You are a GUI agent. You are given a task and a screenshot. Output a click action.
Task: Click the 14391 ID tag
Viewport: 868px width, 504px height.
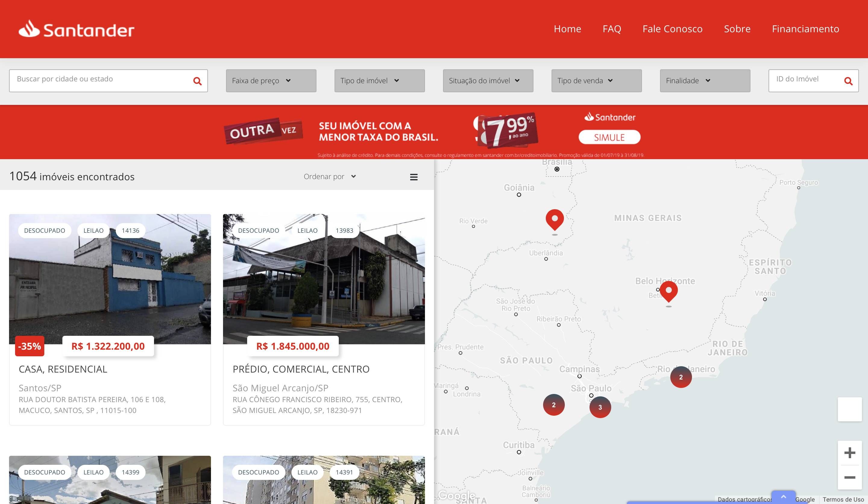click(344, 472)
